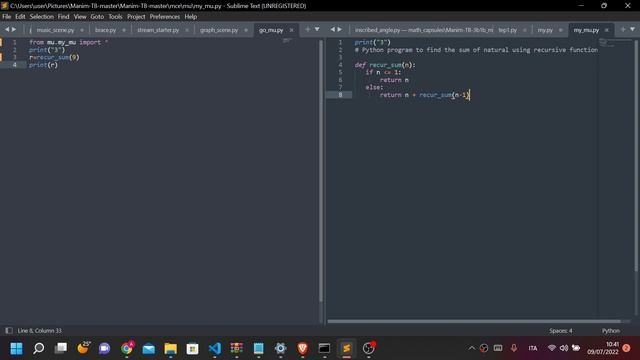Open tab list dropdown in right pane
This screenshot has height=360, width=640.
(x=632, y=29)
